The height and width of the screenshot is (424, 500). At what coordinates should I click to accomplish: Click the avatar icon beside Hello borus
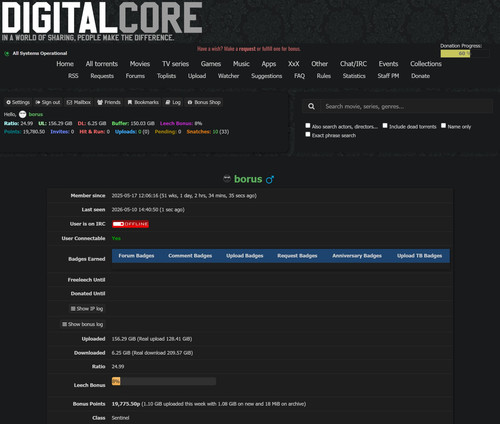tap(22, 114)
